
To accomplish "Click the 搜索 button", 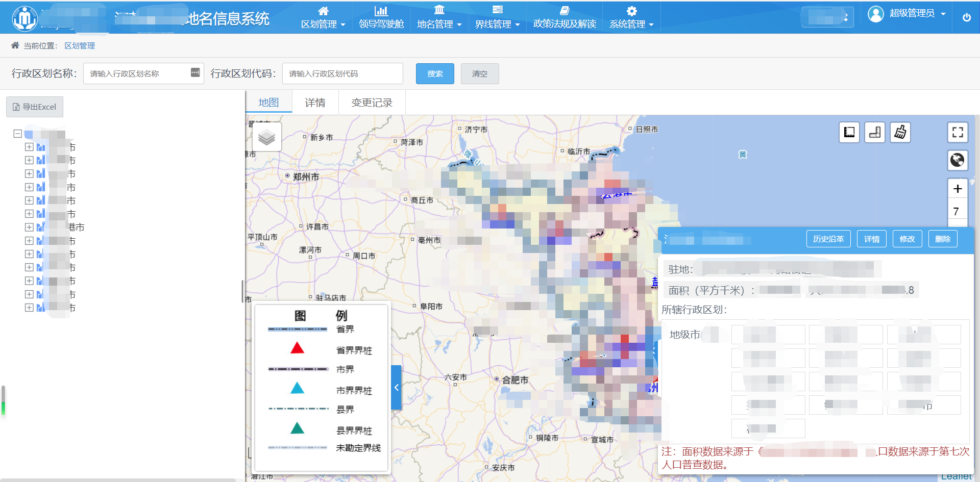I will tap(435, 73).
